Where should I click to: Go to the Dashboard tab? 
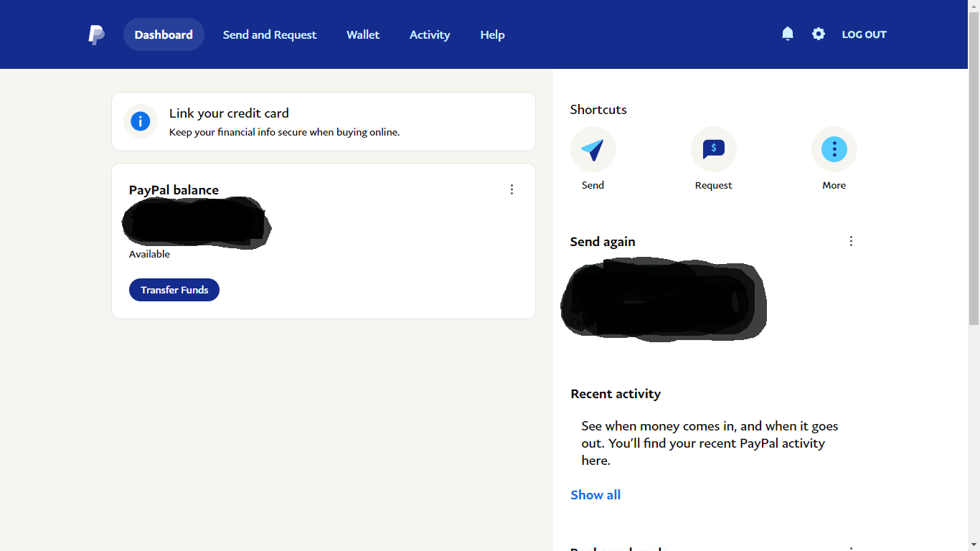(164, 34)
